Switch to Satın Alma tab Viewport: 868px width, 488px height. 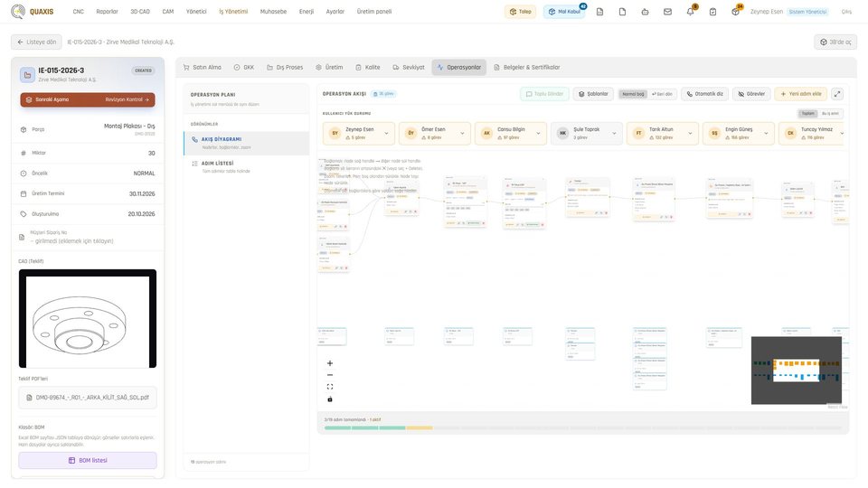[x=202, y=68]
